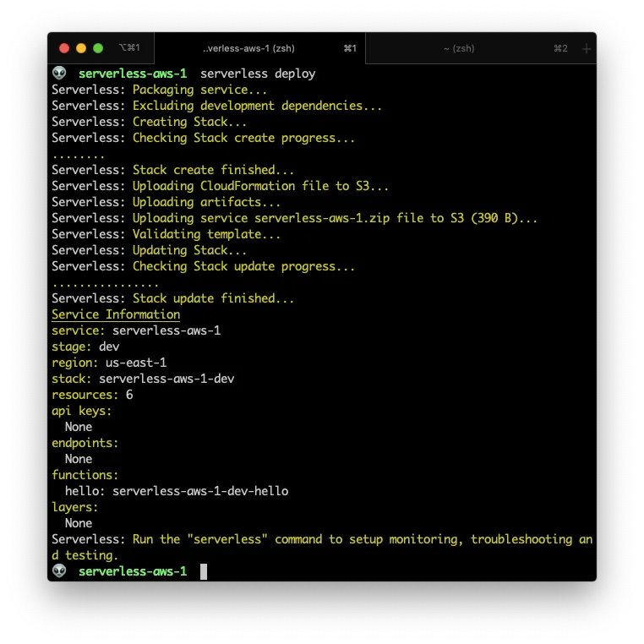The image size is (644, 644).
Task: Click the 'serverless deploy' command text
Action: (258, 74)
